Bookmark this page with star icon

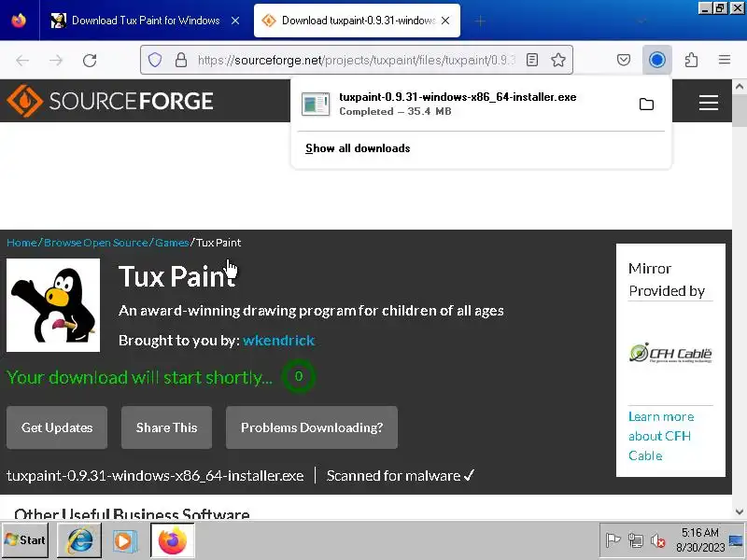[558, 60]
